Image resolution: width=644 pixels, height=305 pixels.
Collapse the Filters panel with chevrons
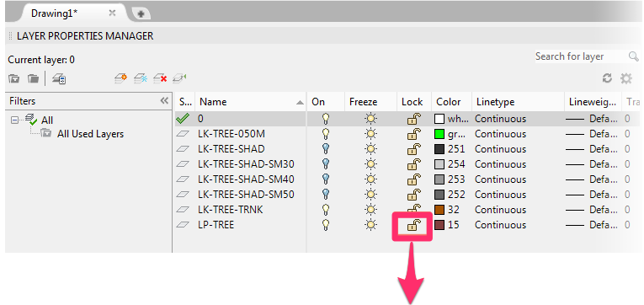(x=164, y=101)
